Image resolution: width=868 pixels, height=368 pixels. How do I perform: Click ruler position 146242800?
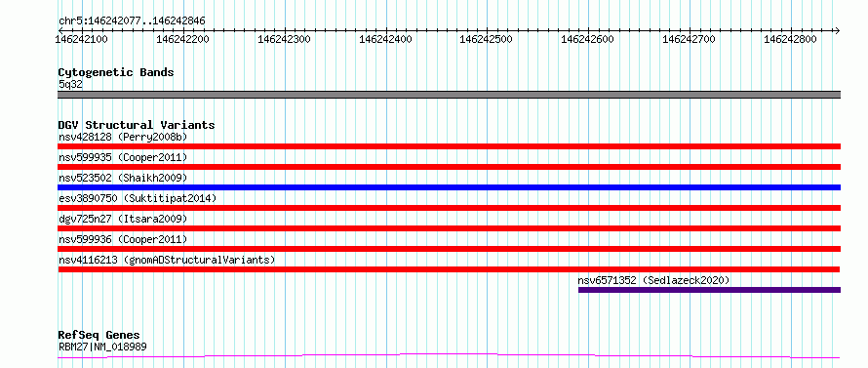tap(790, 39)
